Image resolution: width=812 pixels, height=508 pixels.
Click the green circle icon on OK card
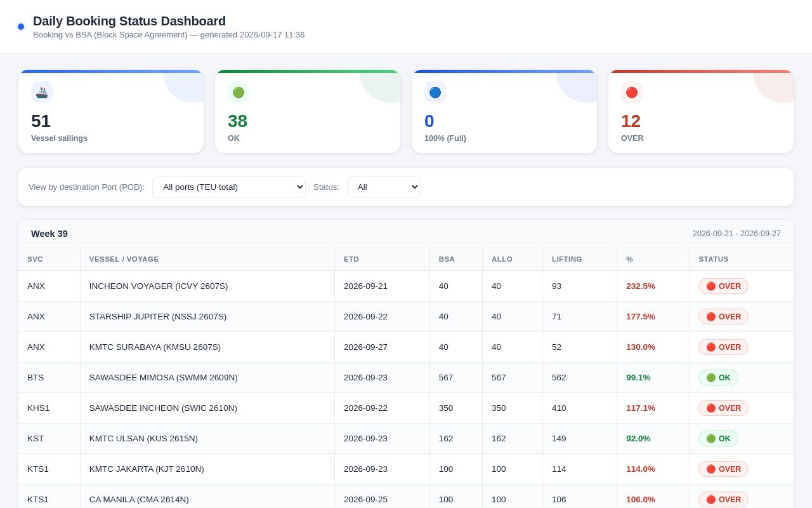click(x=239, y=92)
